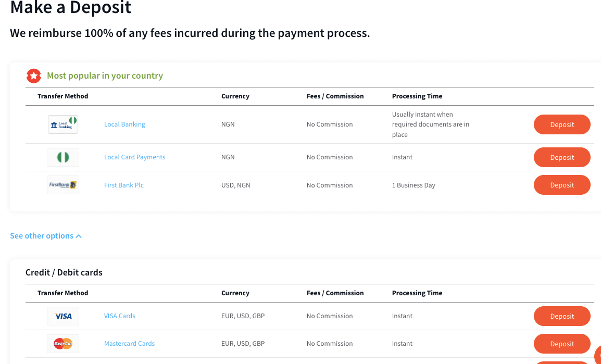Click the Local Banking logo icon
The image size is (601, 364).
click(63, 124)
